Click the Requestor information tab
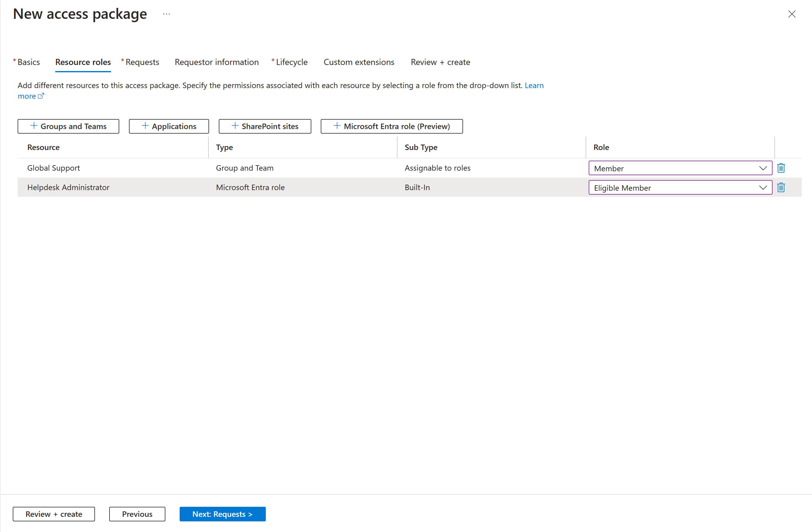This screenshot has width=812, height=532. click(x=217, y=62)
